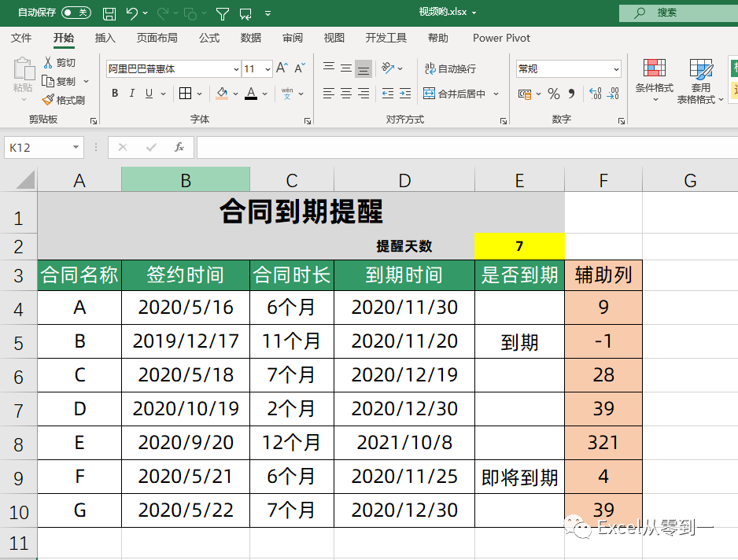Toggle underline formatting
This screenshot has height=560, width=738.
click(x=148, y=92)
